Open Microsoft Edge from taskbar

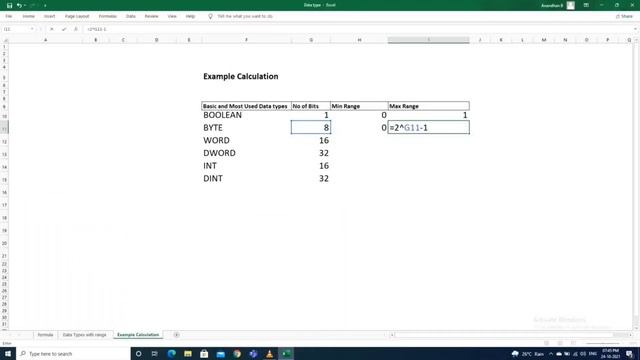coord(171,353)
